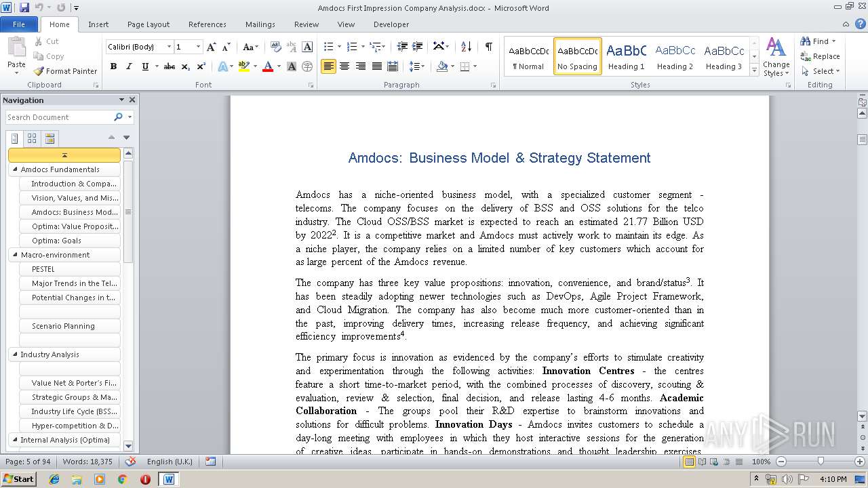868x488 pixels.
Task: Click the Grow Font icon
Action: point(212,47)
